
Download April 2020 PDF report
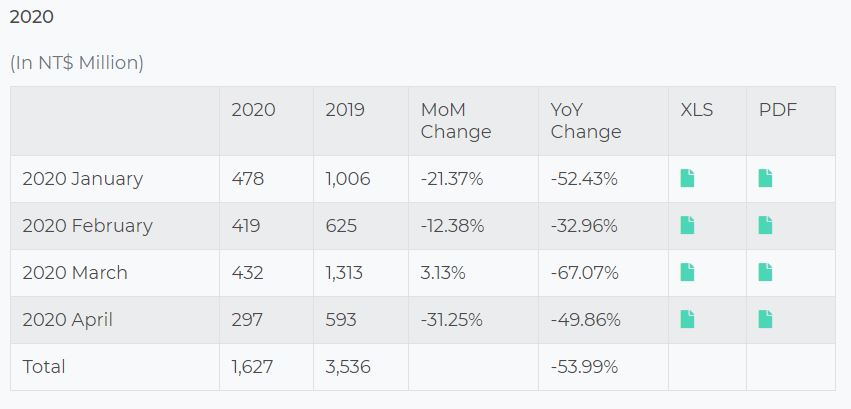(x=765, y=320)
